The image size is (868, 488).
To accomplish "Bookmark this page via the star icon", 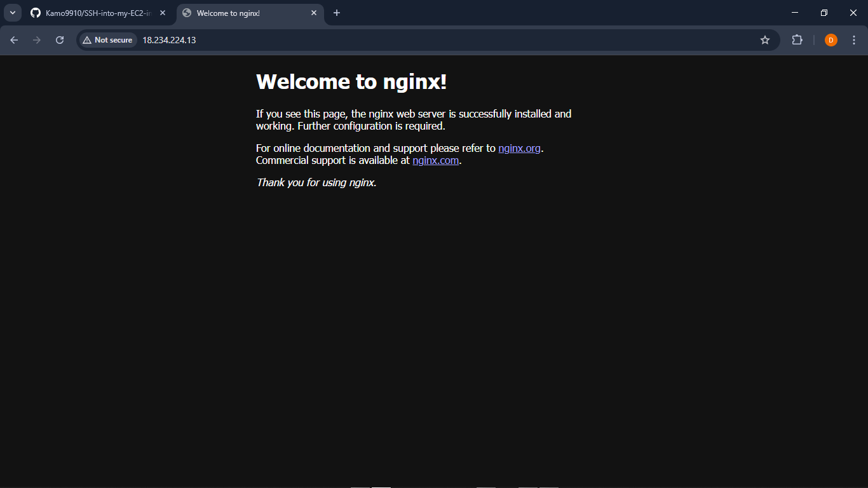I will click(x=765, y=39).
